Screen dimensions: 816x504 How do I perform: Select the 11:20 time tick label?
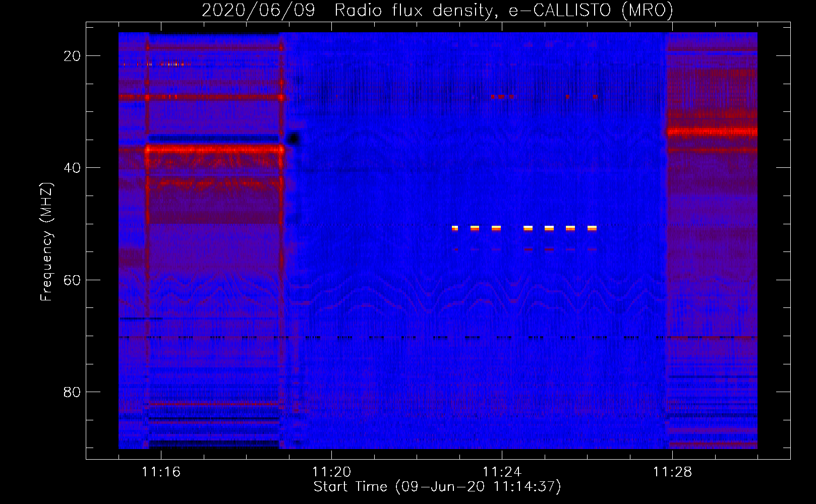tap(331, 472)
